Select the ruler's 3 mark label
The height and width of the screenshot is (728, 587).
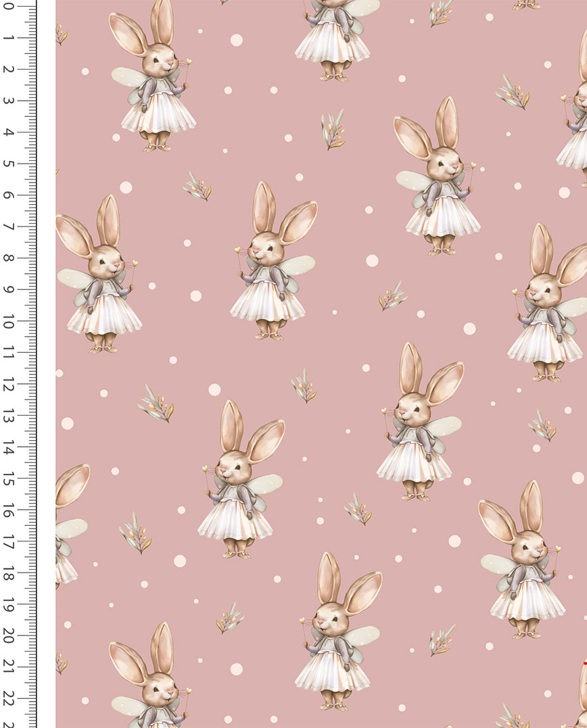(x=8, y=101)
